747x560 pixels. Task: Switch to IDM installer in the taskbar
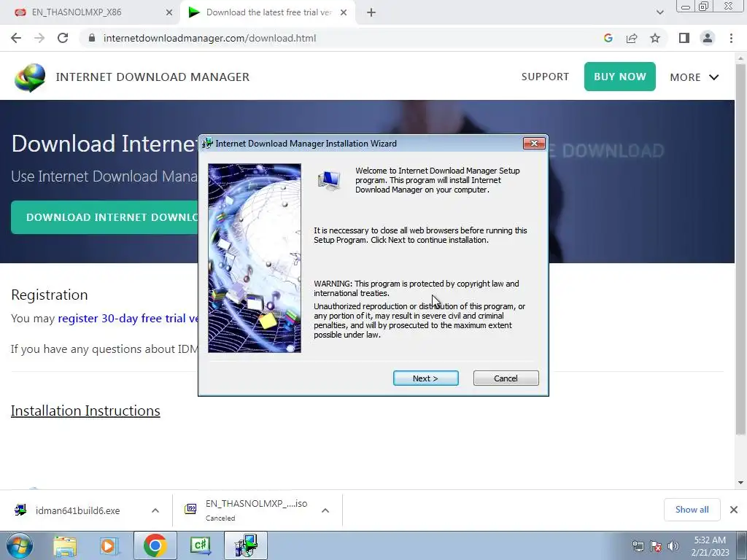click(246, 545)
